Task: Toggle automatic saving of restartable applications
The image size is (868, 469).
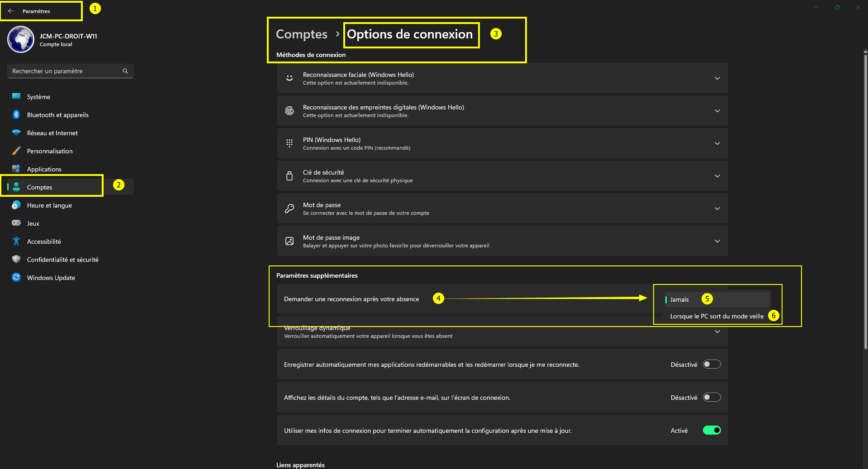Action: coord(712,365)
